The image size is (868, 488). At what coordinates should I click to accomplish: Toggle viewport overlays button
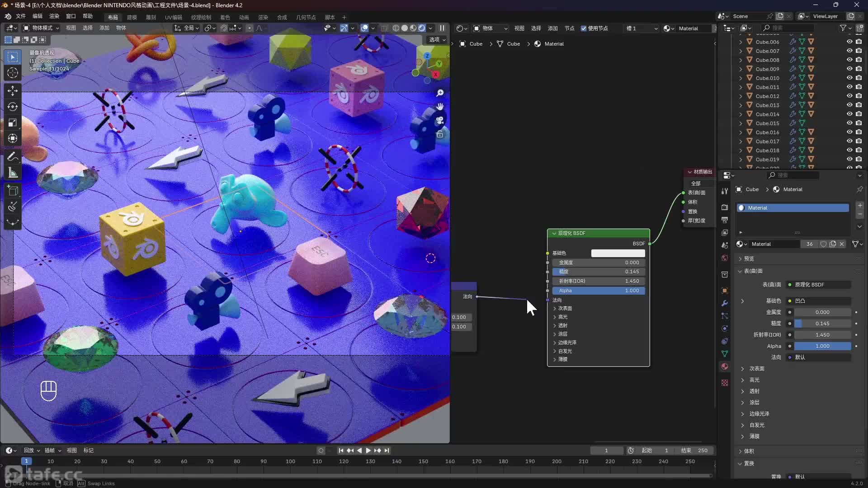coord(364,28)
